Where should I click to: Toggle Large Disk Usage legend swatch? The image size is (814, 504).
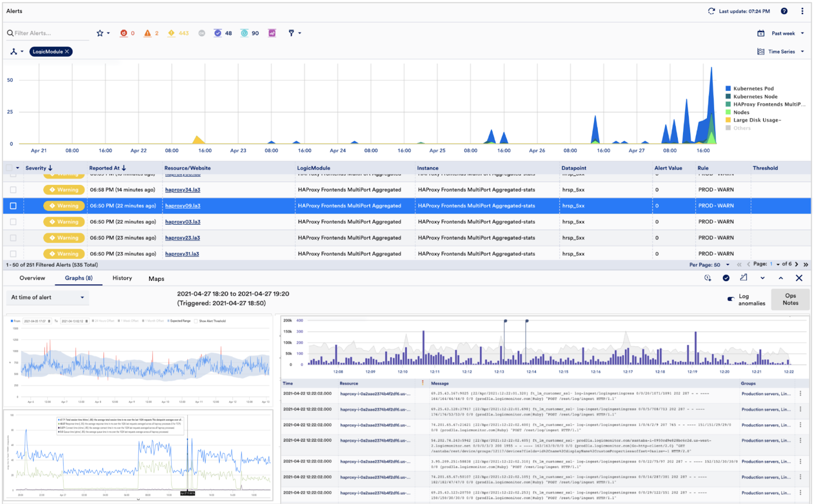(x=728, y=120)
